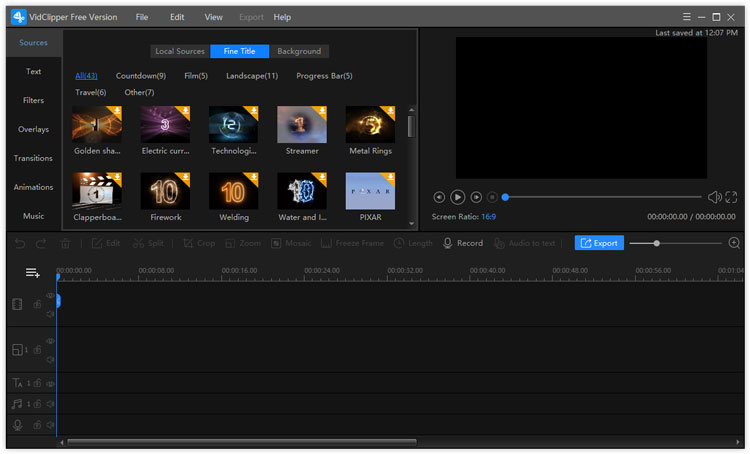Mute the music track speaker

point(50,404)
